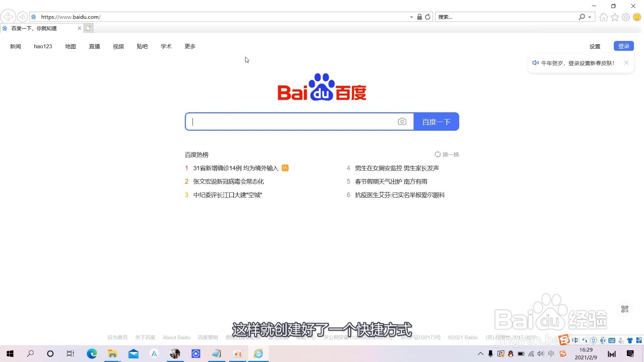Viewport: 644px width, 362px height.
Task: Click the Baidu logo
Action: coord(322,87)
